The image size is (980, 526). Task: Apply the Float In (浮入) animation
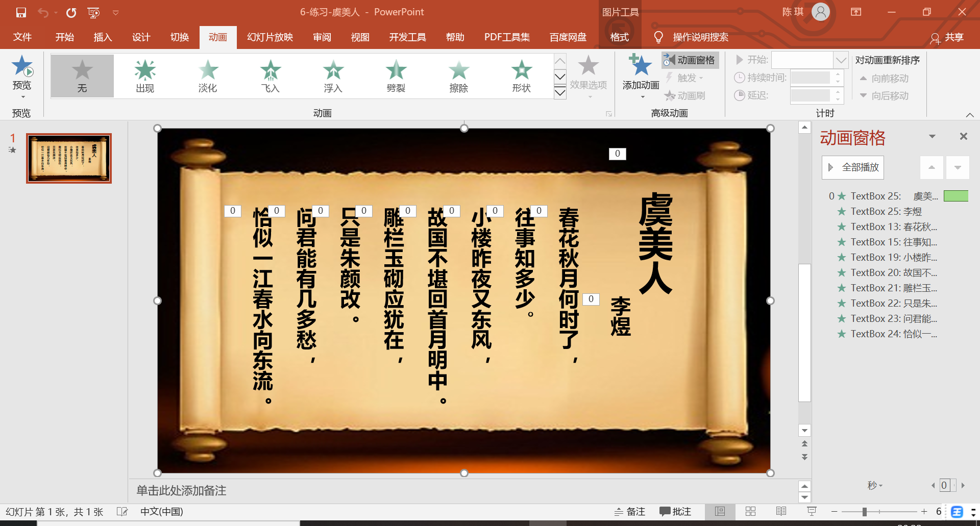tap(333, 76)
